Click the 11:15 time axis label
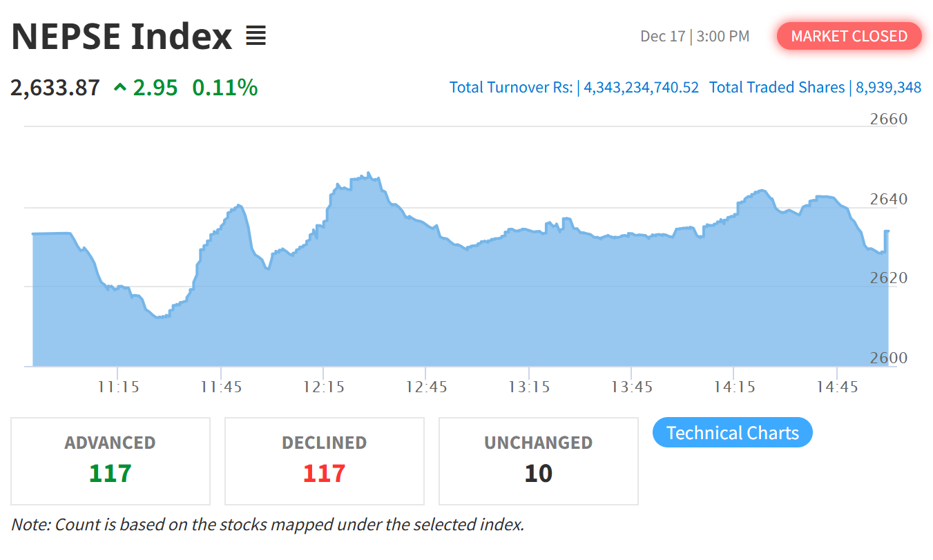Viewport: 933px width, 560px height. pos(118,387)
